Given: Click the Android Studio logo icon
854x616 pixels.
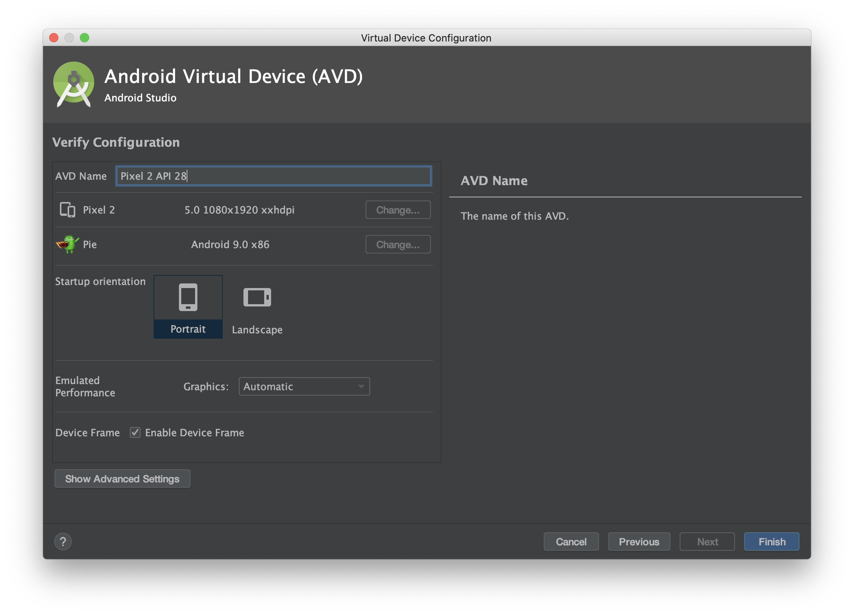Looking at the screenshot, I should (x=74, y=84).
